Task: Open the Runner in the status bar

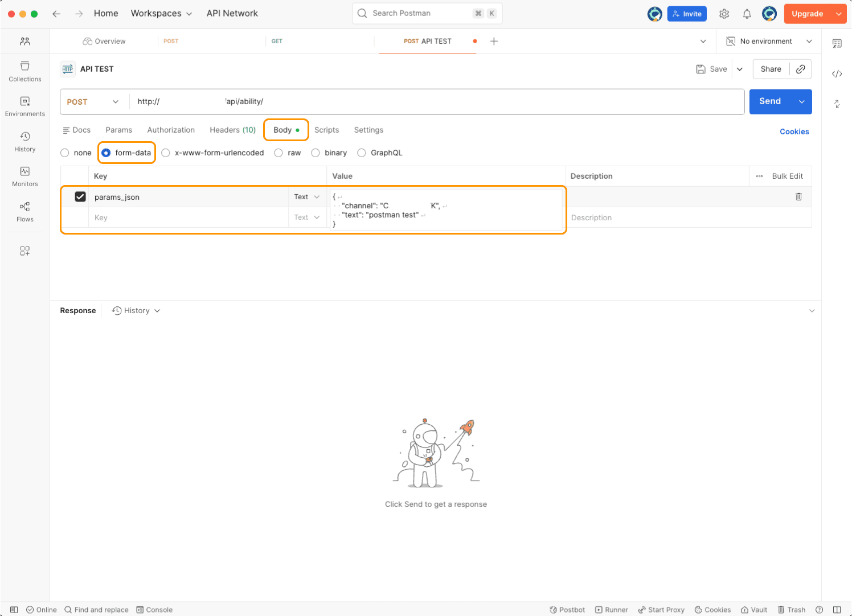Action: point(612,610)
